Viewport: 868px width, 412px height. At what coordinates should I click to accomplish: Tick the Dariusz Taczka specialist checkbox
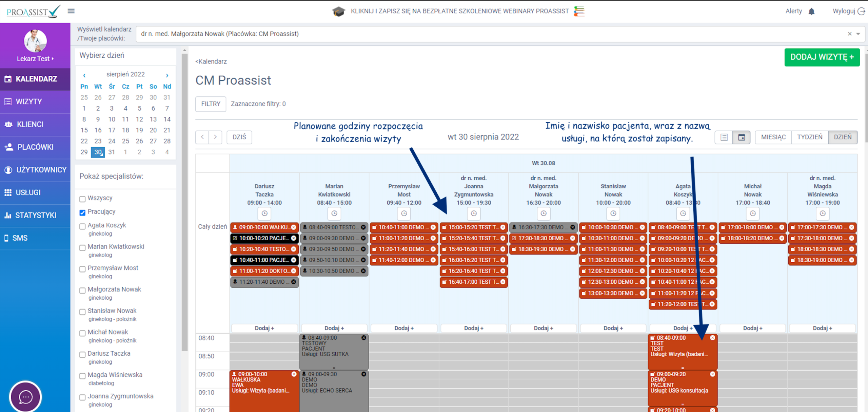point(82,355)
